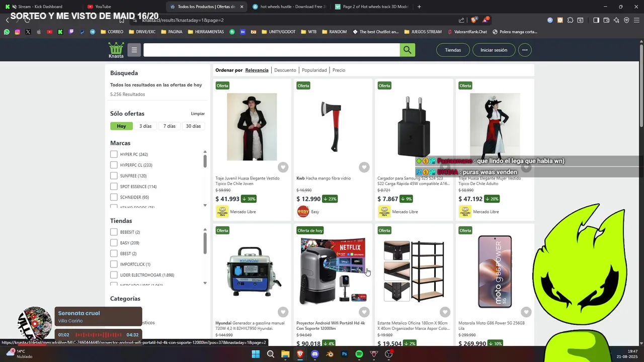
Task: Open WhatsApp bookmark icon
Action: pyautogui.click(x=7, y=32)
